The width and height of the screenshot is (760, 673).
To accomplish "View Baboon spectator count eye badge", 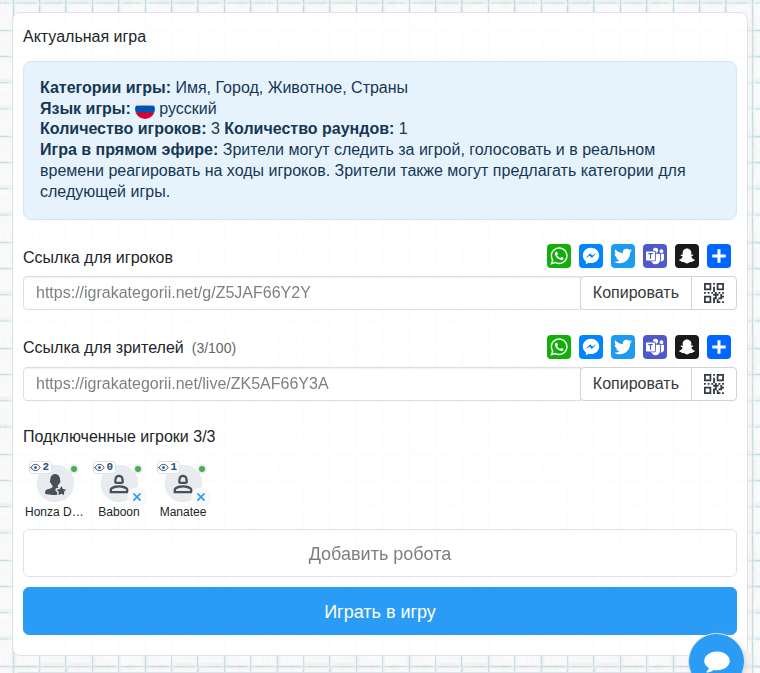I will pyautogui.click(x=104, y=467).
